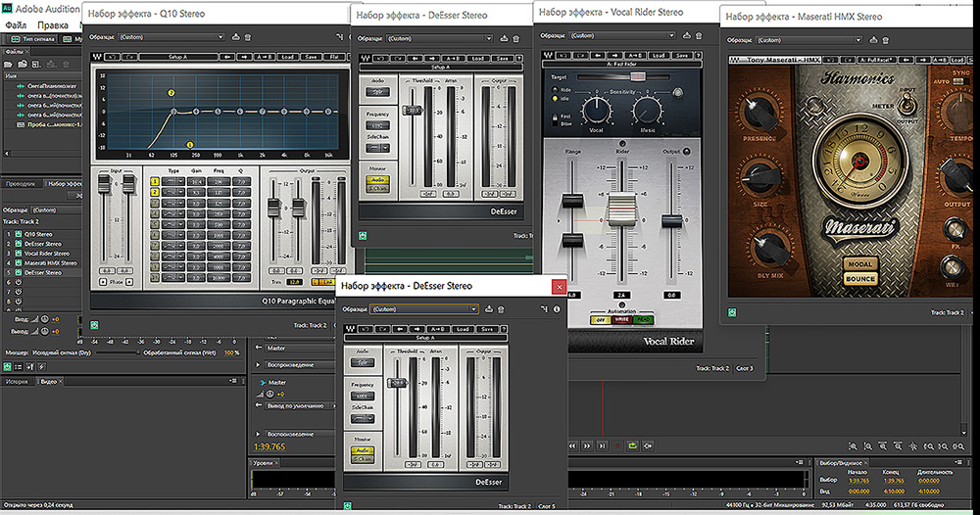The width and height of the screenshot is (980, 515).
Task: Open Waves help question icon, front DeEsser
Action: 504,329
